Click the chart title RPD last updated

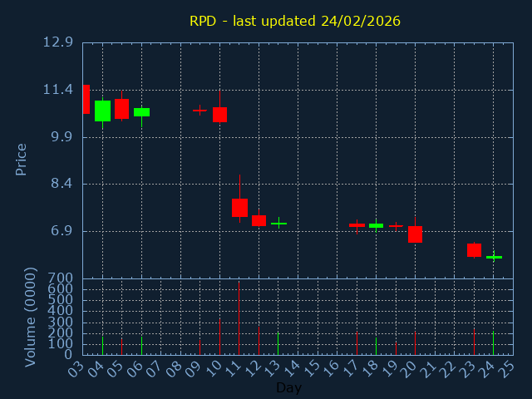pyautogui.click(x=294, y=21)
